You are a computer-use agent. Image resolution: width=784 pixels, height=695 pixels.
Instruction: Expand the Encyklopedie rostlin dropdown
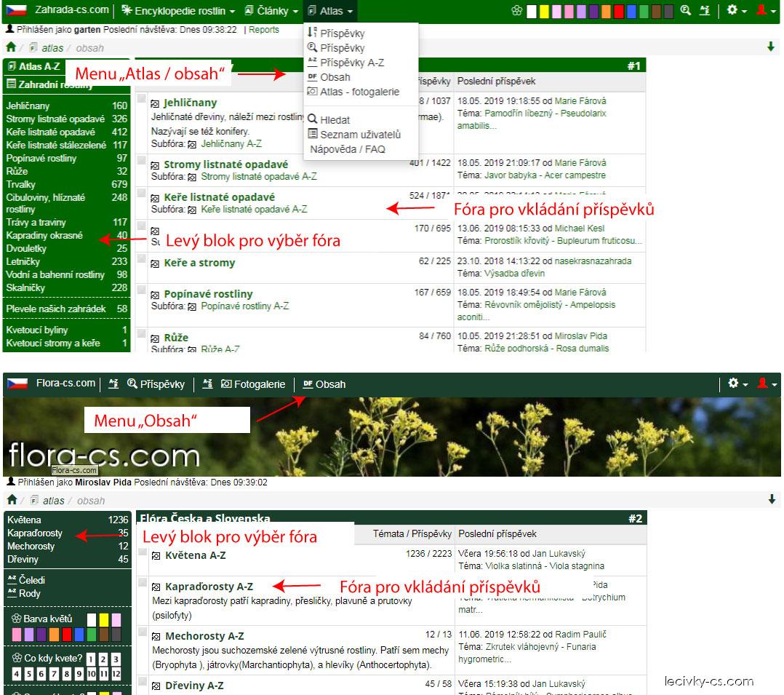click(x=178, y=11)
